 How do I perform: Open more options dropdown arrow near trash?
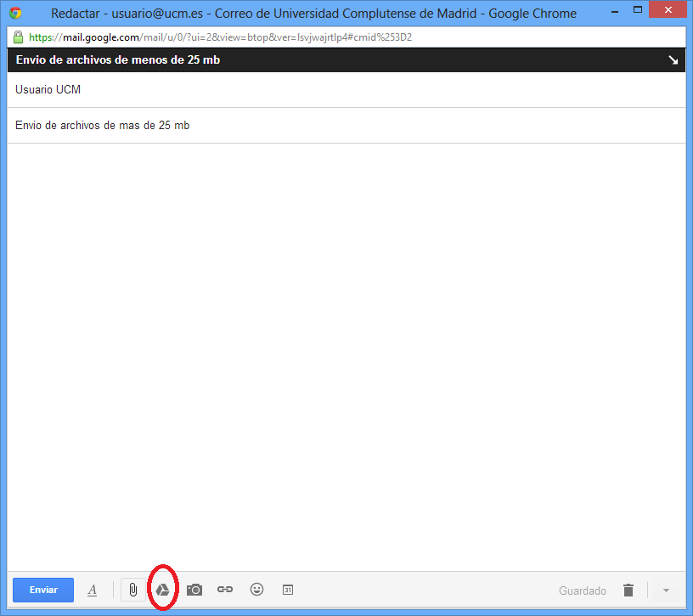[666, 590]
